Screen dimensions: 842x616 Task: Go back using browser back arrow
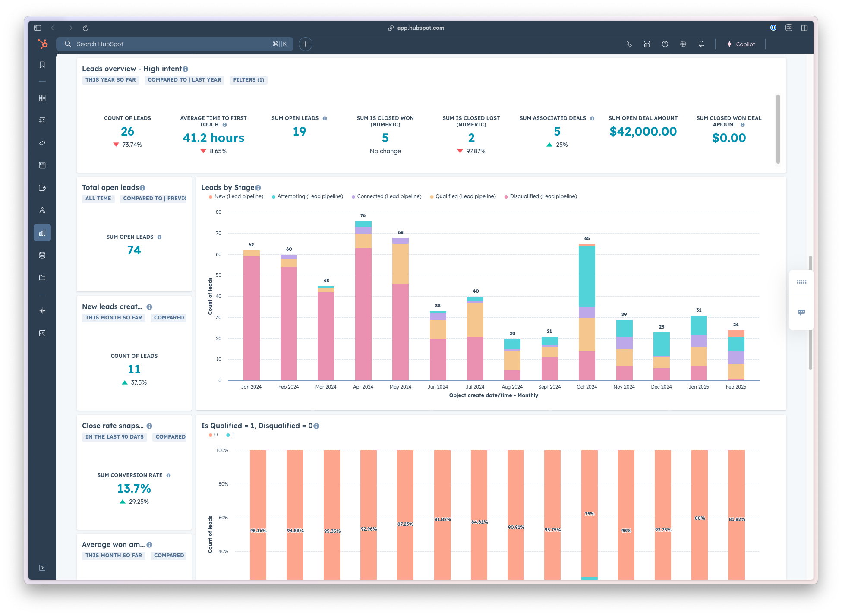(x=54, y=28)
